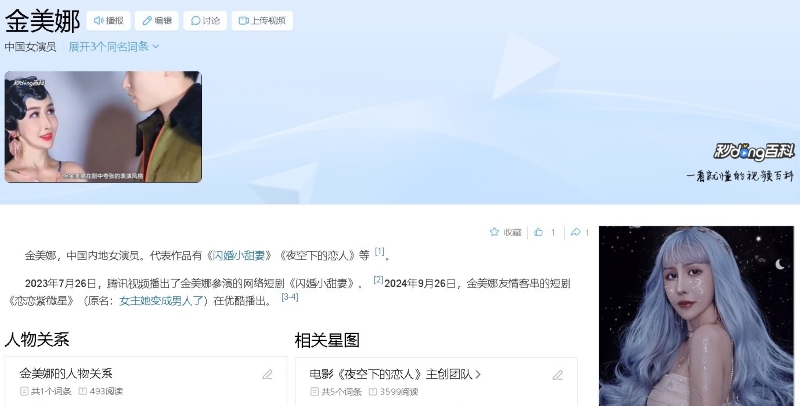
Task: Expand 展开3个同名词条 dropdown
Action: [x=114, y=46]
